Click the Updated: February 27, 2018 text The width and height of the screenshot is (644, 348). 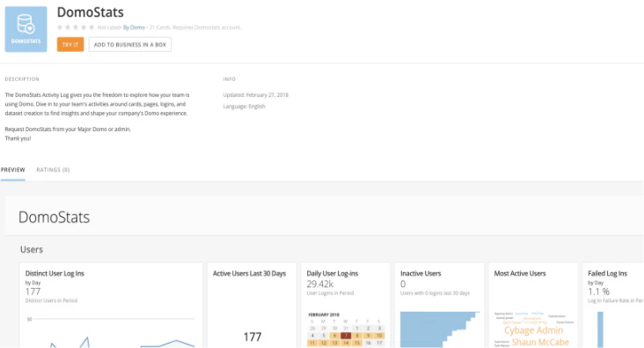255,95
